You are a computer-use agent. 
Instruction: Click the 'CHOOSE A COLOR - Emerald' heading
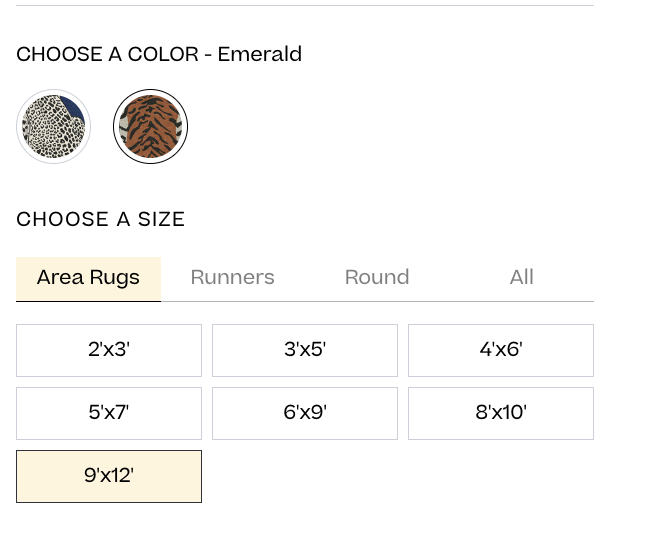coord(159,54)
